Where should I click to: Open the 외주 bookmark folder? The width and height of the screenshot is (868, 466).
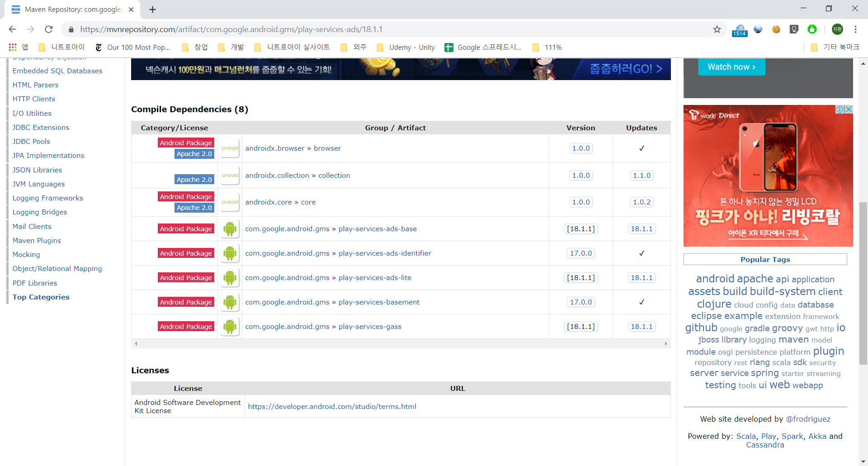354,47
